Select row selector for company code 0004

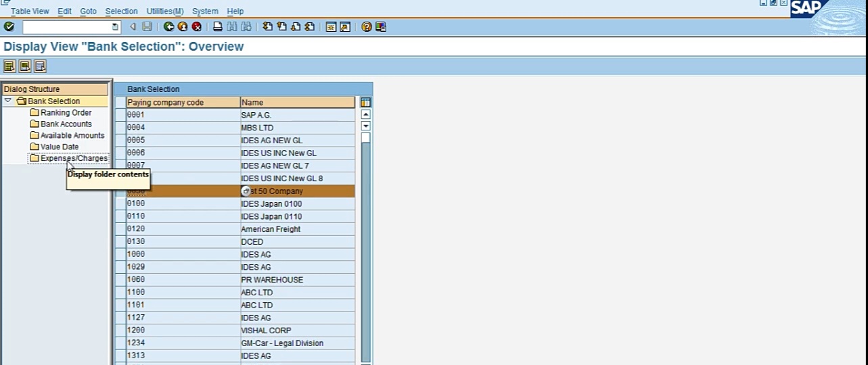[120, 128]
